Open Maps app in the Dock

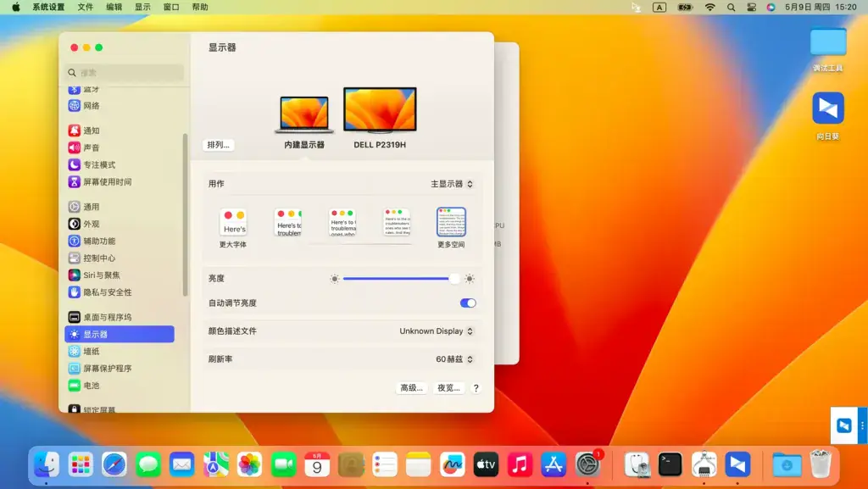point(215,464)
